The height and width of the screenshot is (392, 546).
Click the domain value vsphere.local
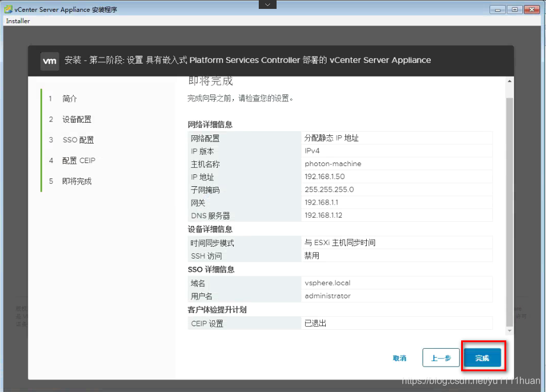pos(328,283)
